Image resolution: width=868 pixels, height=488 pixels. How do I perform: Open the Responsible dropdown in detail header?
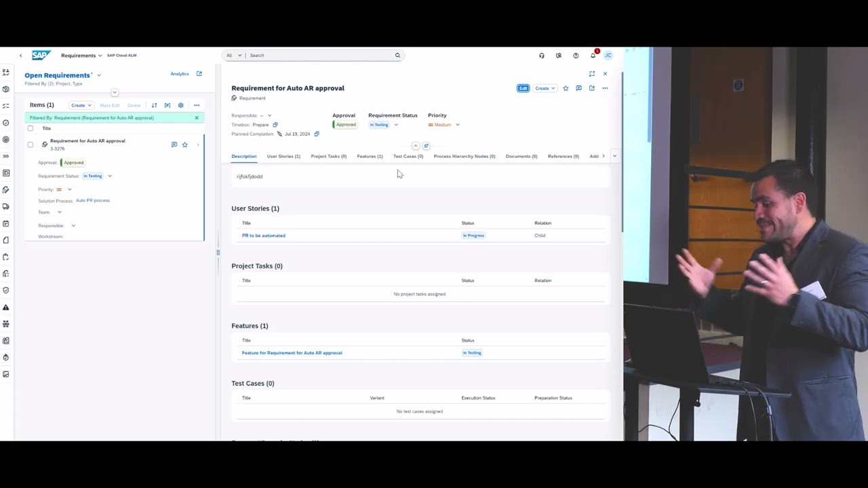point(269,116)
